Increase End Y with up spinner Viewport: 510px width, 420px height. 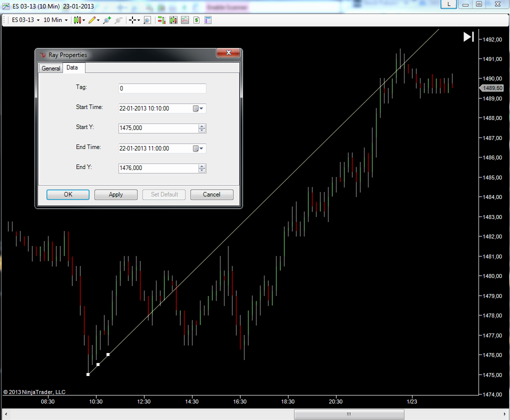[202, 166]
